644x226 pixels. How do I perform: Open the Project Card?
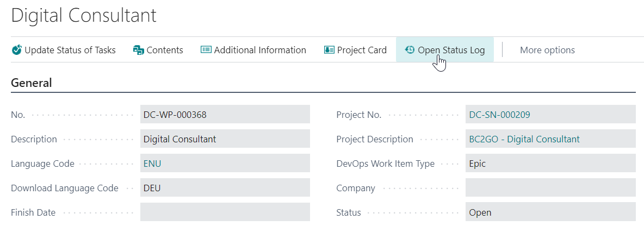(362, 50)
